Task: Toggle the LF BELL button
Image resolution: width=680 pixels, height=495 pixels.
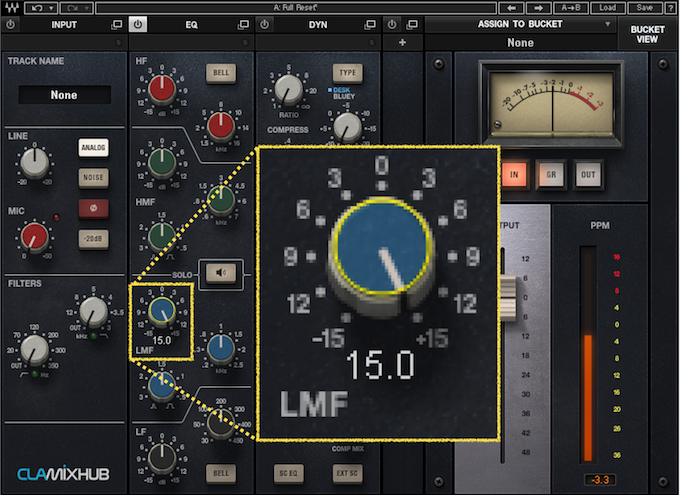Action: click(x=221, y=473)
